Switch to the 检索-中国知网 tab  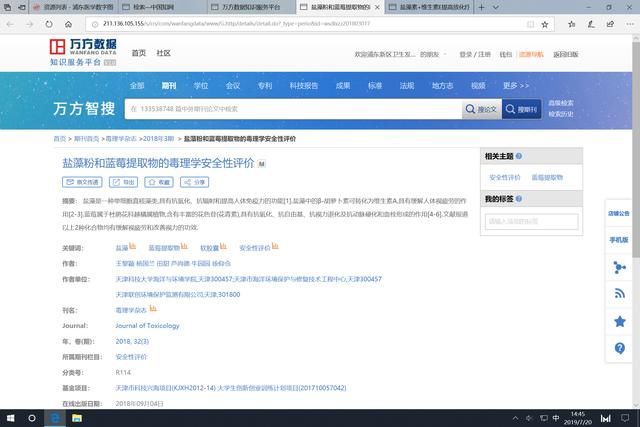pos(163,7)
